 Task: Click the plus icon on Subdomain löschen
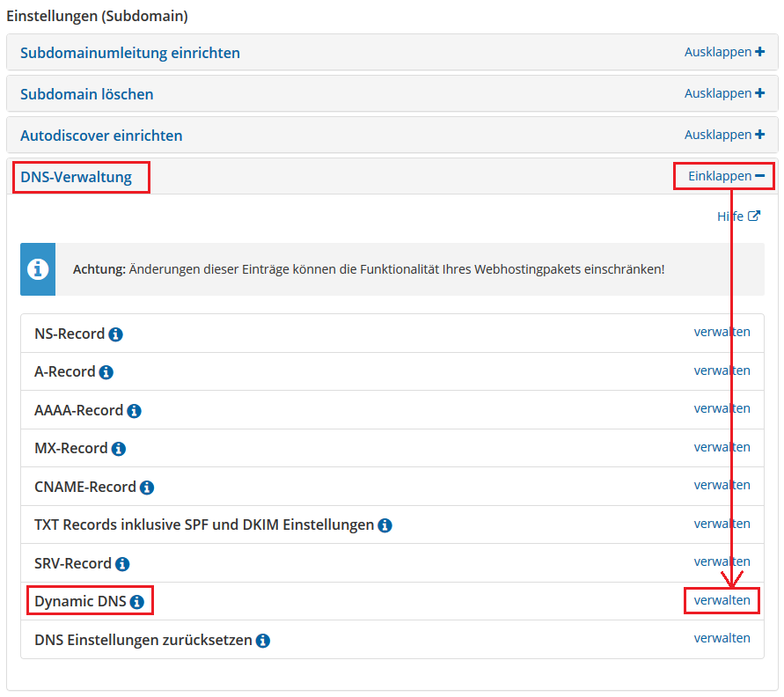point(760,93)
